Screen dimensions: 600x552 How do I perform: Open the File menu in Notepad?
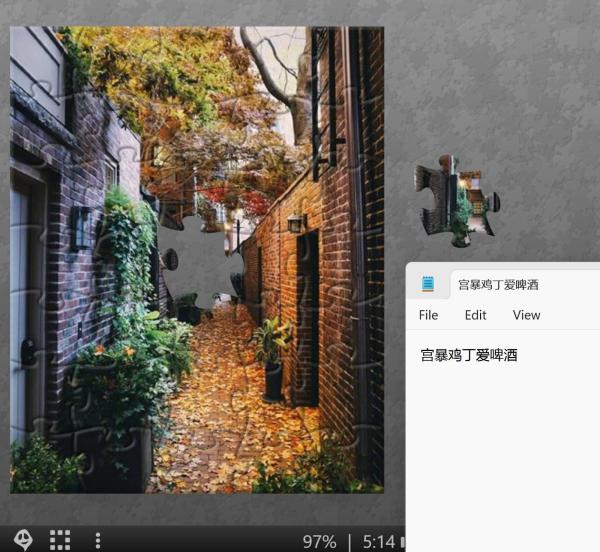click(428, 315)
